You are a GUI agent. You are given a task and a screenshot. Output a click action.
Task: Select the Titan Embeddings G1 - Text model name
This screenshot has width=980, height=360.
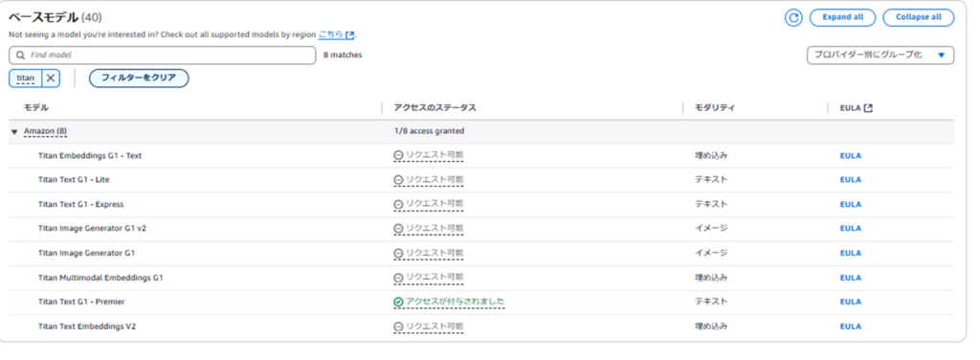(x=89, y=156)
